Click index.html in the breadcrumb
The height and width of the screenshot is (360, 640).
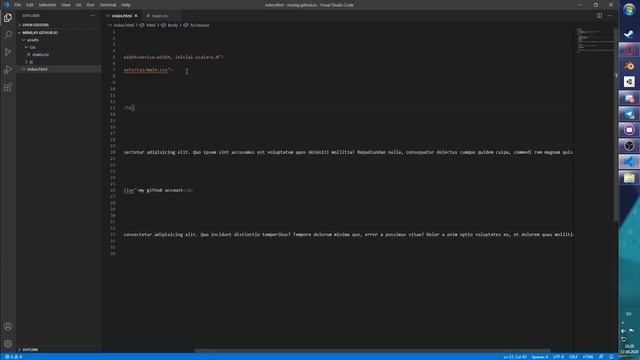pyautogui.click(x=124, y=25)
